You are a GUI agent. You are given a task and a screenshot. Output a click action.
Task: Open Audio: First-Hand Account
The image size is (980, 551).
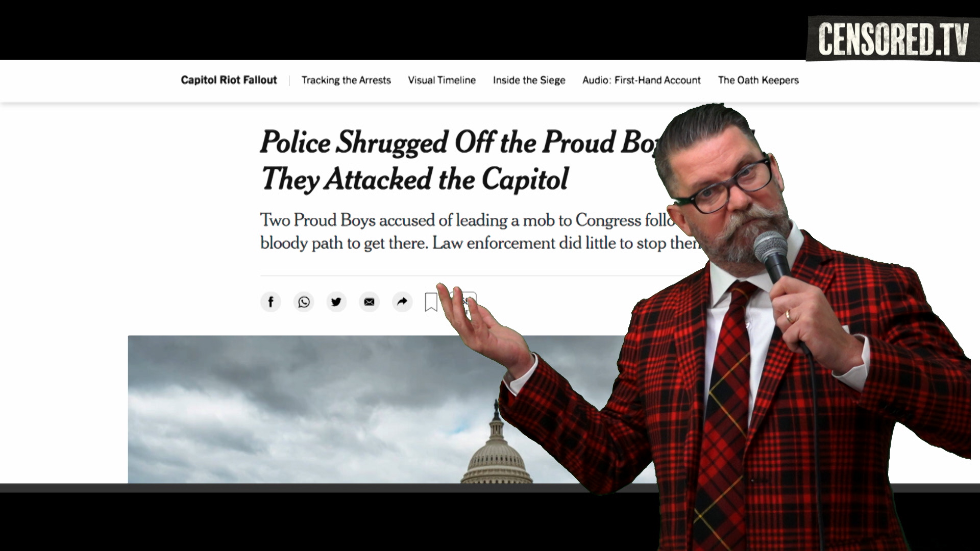[x=642, y=80]
